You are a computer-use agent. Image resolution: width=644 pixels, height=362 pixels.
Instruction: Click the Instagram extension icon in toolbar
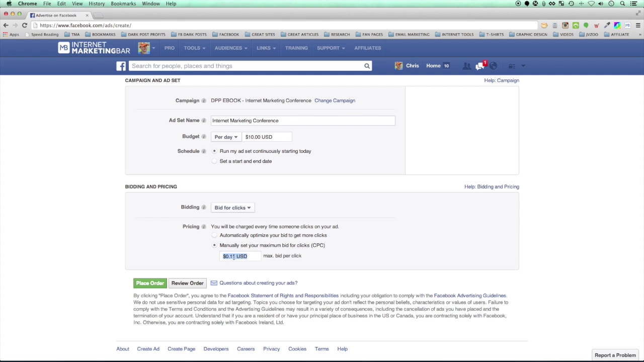click(565, 25)
